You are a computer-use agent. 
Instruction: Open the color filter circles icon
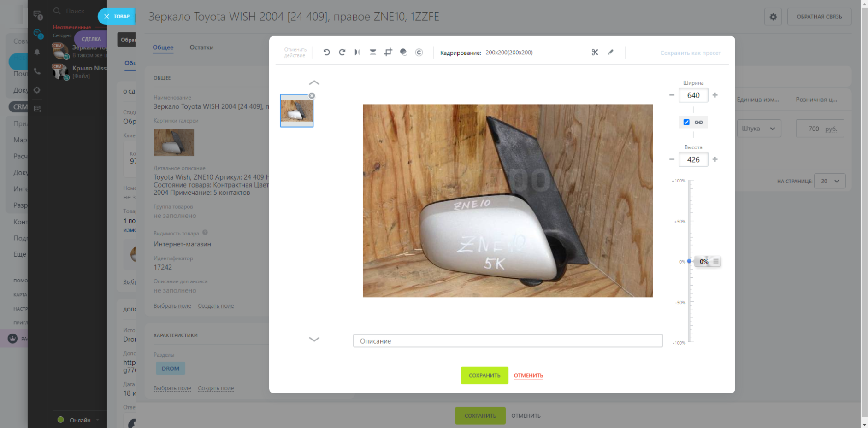404,53
